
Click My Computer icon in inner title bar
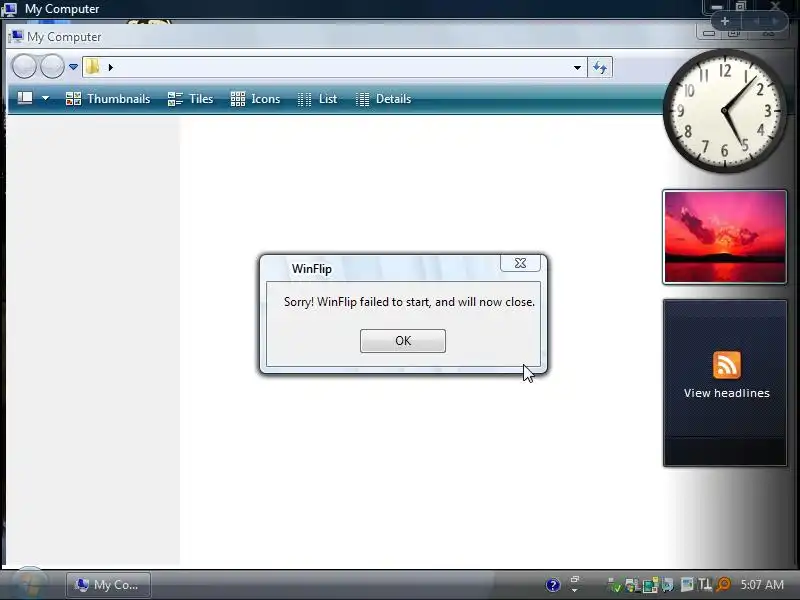(16, 36)
